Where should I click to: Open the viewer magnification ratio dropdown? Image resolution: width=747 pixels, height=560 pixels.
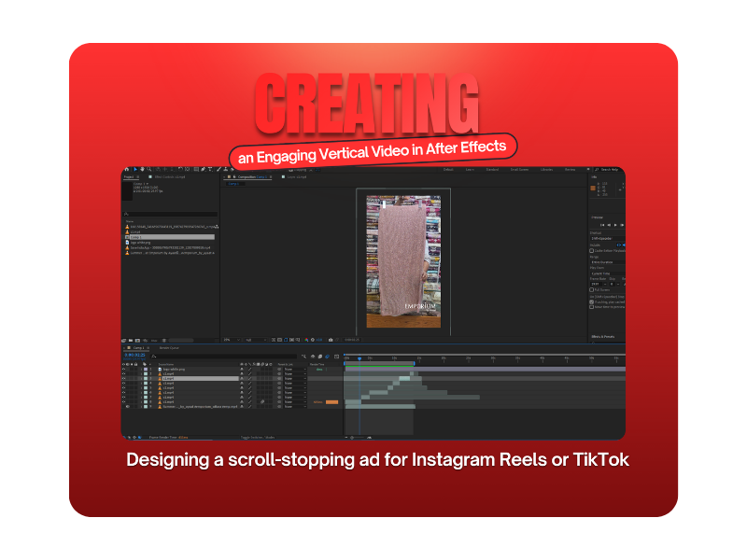point(232,340)
